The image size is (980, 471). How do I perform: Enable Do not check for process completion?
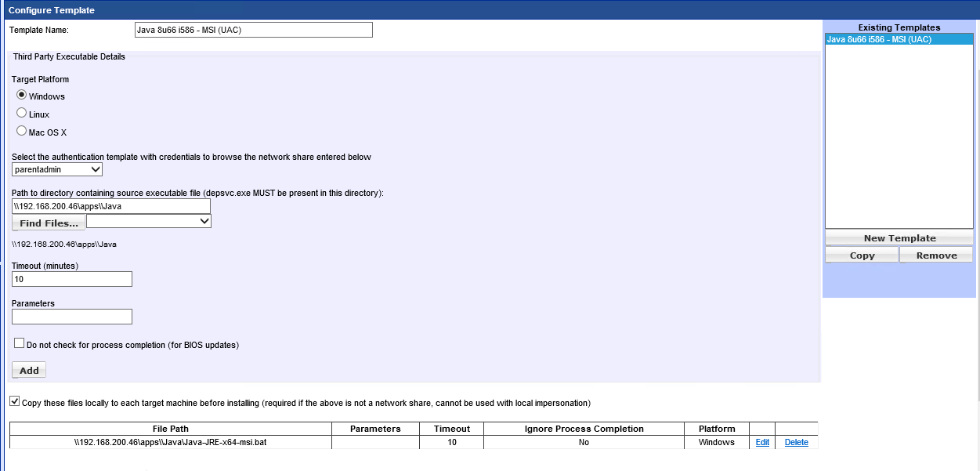[20, 343]
